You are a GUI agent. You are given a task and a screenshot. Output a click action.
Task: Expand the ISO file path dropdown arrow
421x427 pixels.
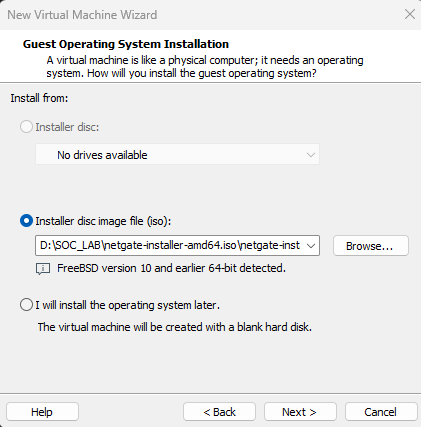point(311,246)
